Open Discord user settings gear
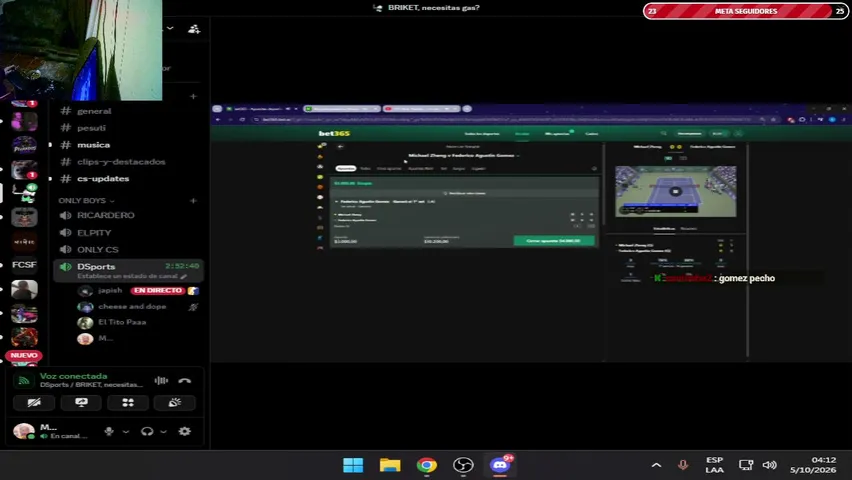This screenshot has width=852, height=480. 185,431
